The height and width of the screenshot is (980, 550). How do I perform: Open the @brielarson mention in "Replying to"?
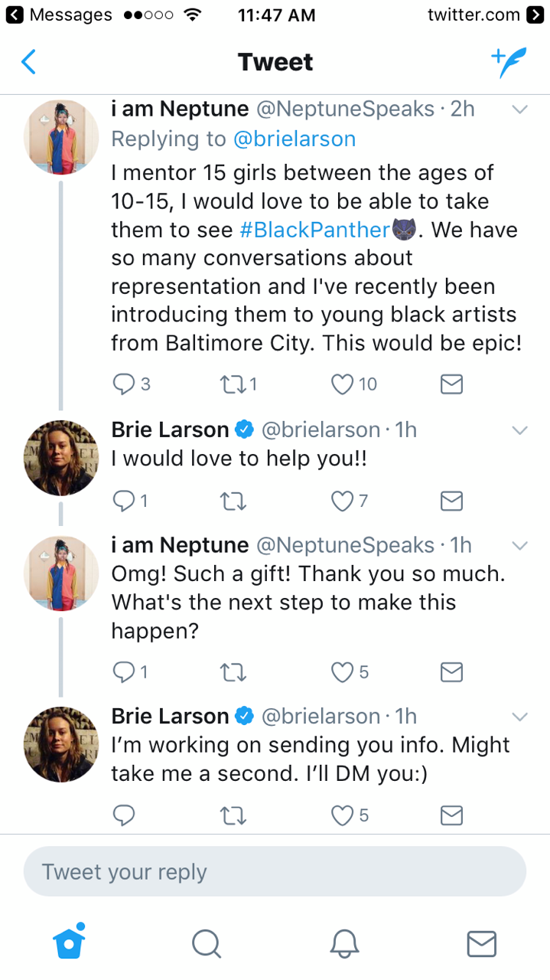[x=294, y=139]
